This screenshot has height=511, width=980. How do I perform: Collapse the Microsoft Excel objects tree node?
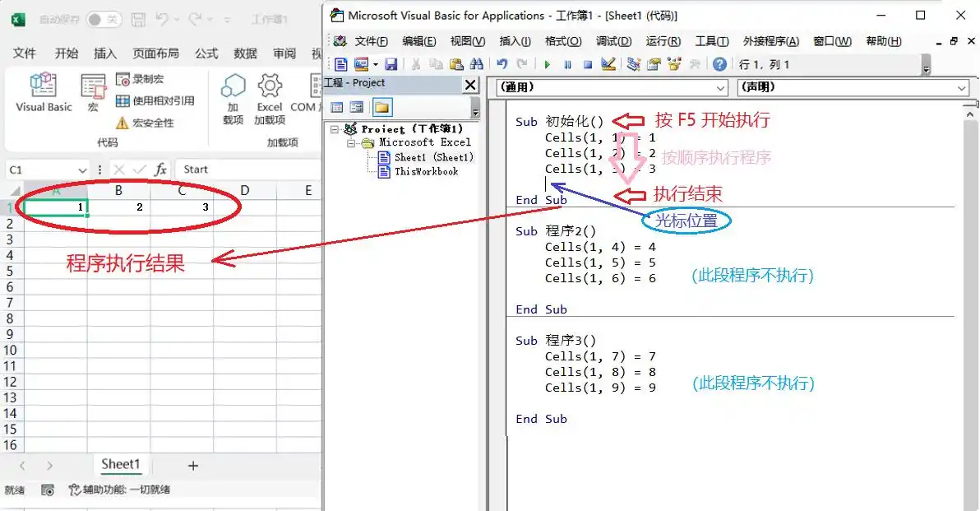[x=351, y=142]
